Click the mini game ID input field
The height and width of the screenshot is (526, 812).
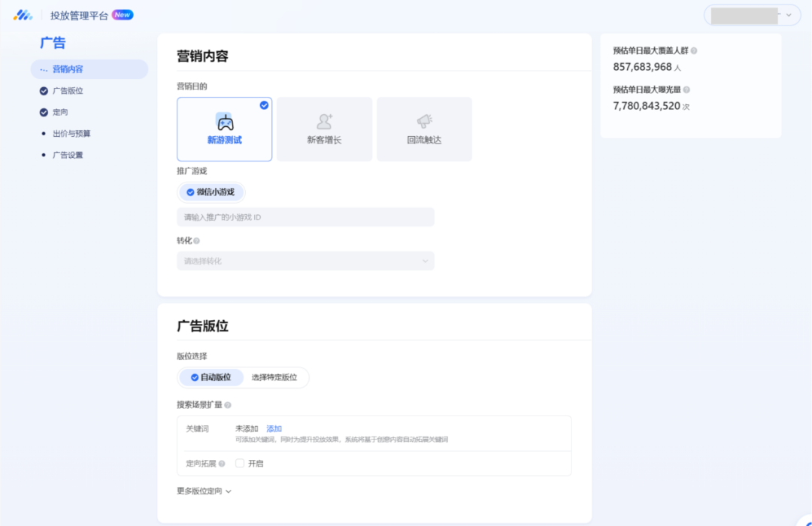305,217
